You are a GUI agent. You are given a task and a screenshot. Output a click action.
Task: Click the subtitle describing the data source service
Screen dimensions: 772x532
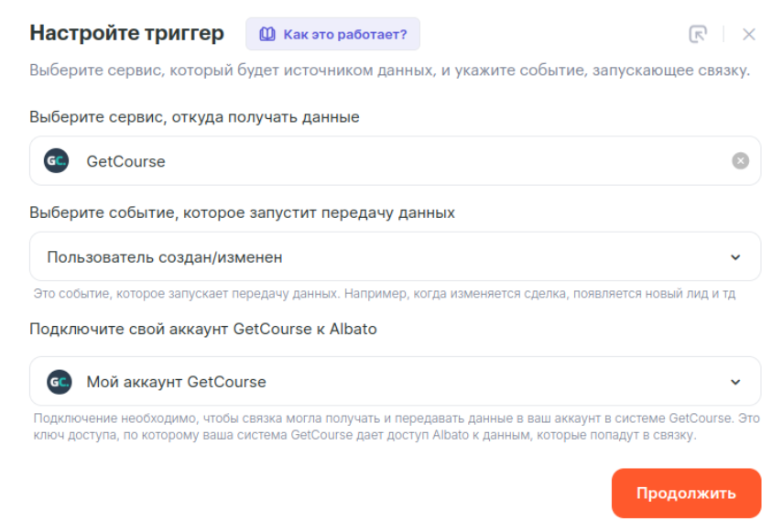pyautogui.click(x=389, y=71)
